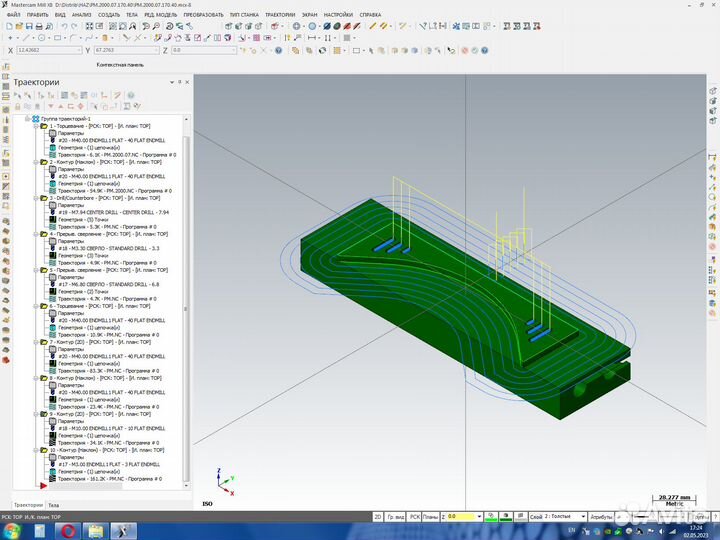
Task: Click the lock operations icon in Траектории panel
Action: pos(18,107)
